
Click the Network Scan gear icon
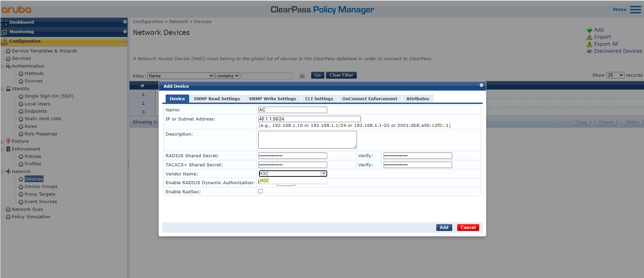8,209
